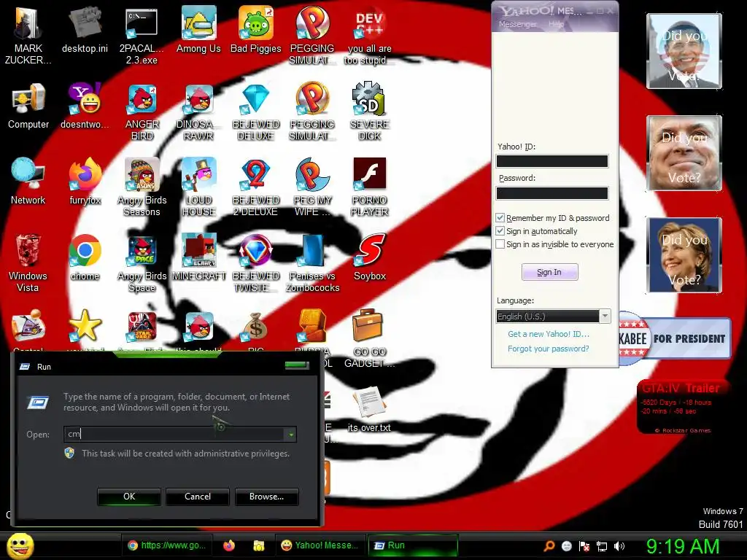Open the furryfox Firefox shortcut
This screenshot has height=560, width=747.
pyautogui.click(x=85, y=182)
